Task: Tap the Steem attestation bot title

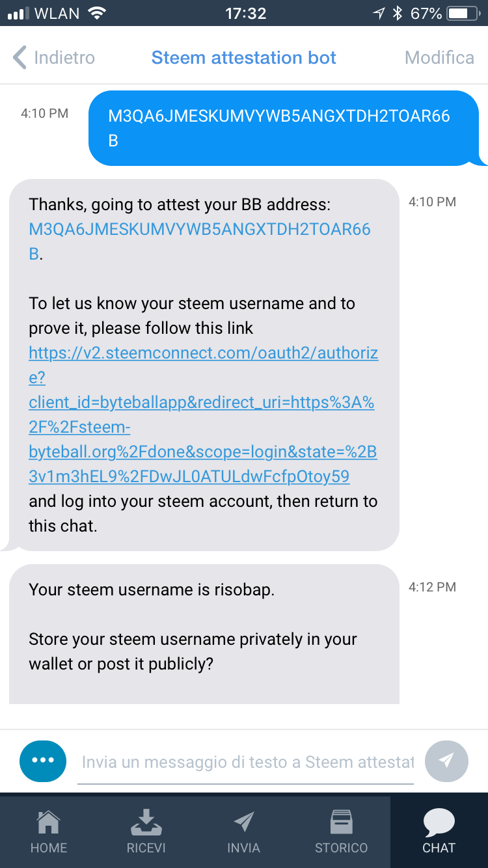Action: click(243, 57)
